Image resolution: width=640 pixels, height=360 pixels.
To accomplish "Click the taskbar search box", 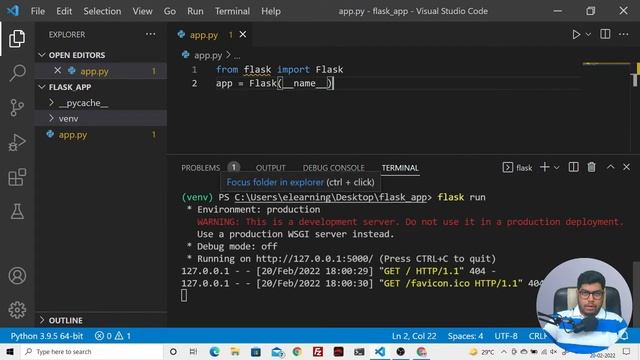I will click(x=92, y=351).
